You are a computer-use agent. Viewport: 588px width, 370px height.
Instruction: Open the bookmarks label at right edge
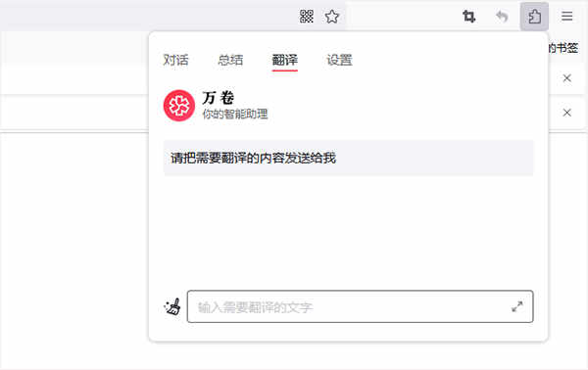(x=563, y=48)
